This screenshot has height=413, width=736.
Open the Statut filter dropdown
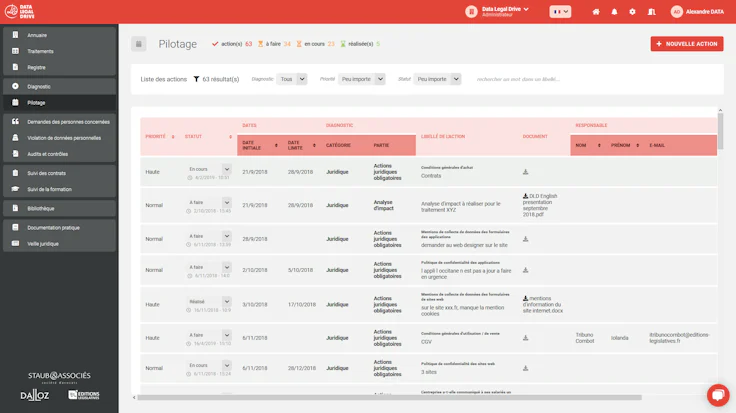point(437,79)
